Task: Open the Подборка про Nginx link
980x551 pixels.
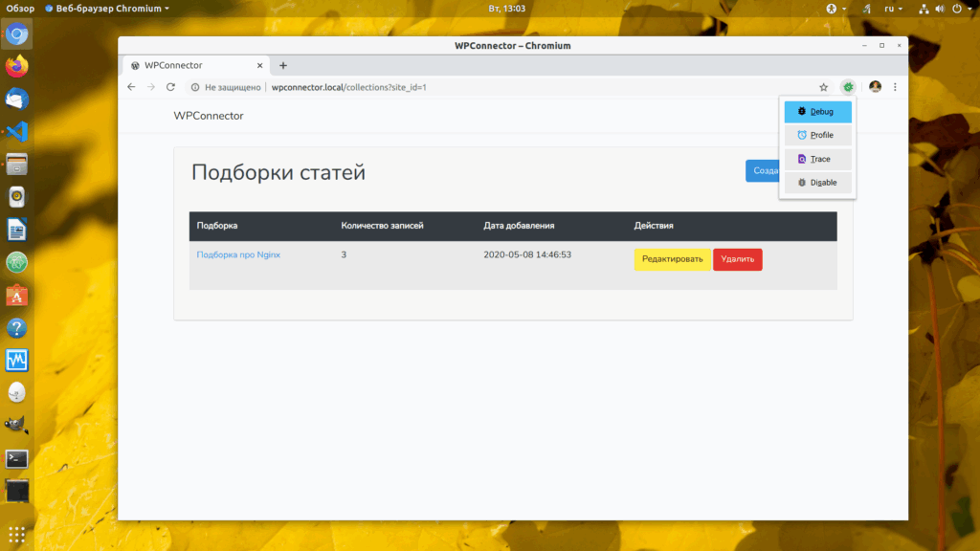Action: pyautogui.click(x=238, y=254)
